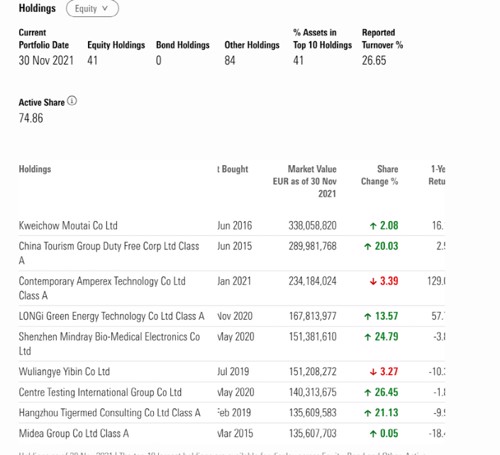Screen dimensions: 500x455
Task: Click the up arrow beside 0.05
Action: [373, 434]
